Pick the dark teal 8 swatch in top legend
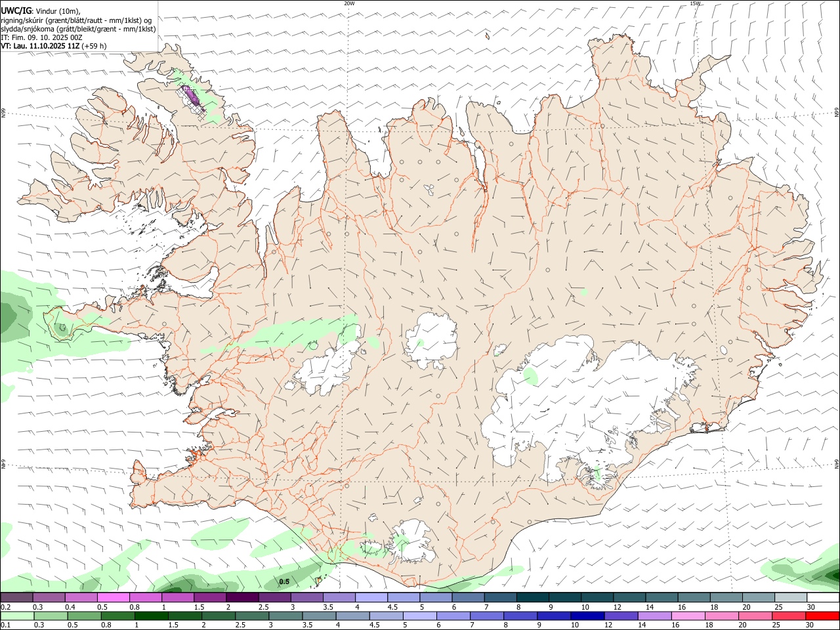The image size is (840, 630). [x=532, y=597]
